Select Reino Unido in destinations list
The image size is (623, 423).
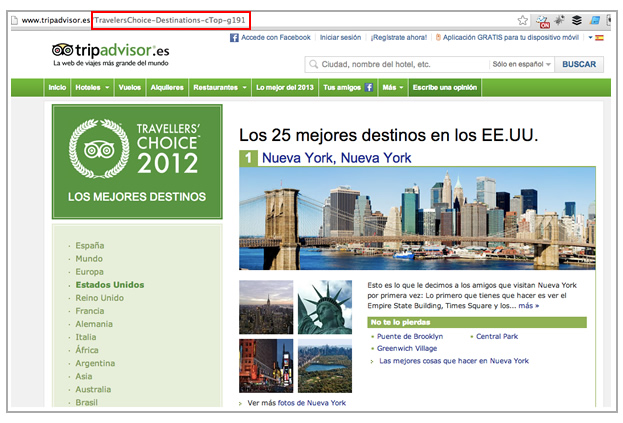click(x=99, y=298)
